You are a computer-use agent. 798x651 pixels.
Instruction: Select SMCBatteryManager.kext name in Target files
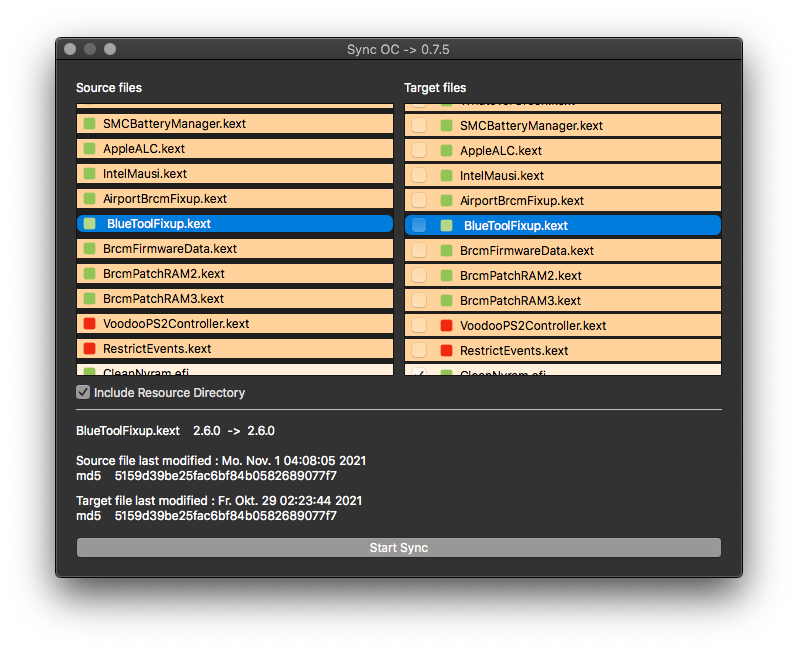point(531,126)
